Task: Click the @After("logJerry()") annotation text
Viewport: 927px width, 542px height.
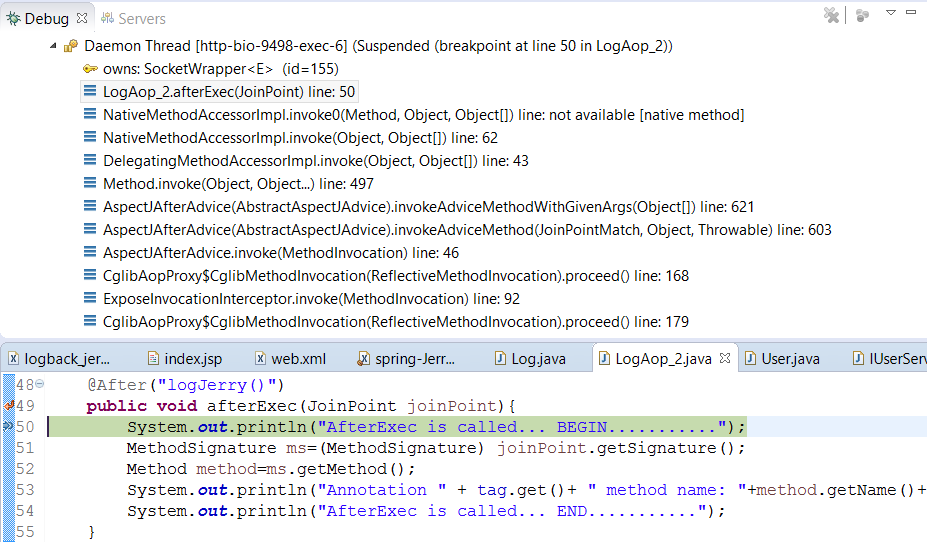Action: point(186,385)
